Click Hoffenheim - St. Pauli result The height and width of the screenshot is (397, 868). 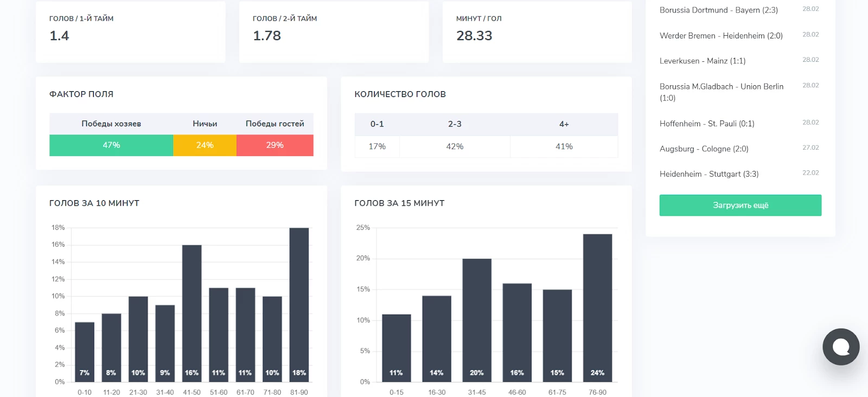(706, 124)
